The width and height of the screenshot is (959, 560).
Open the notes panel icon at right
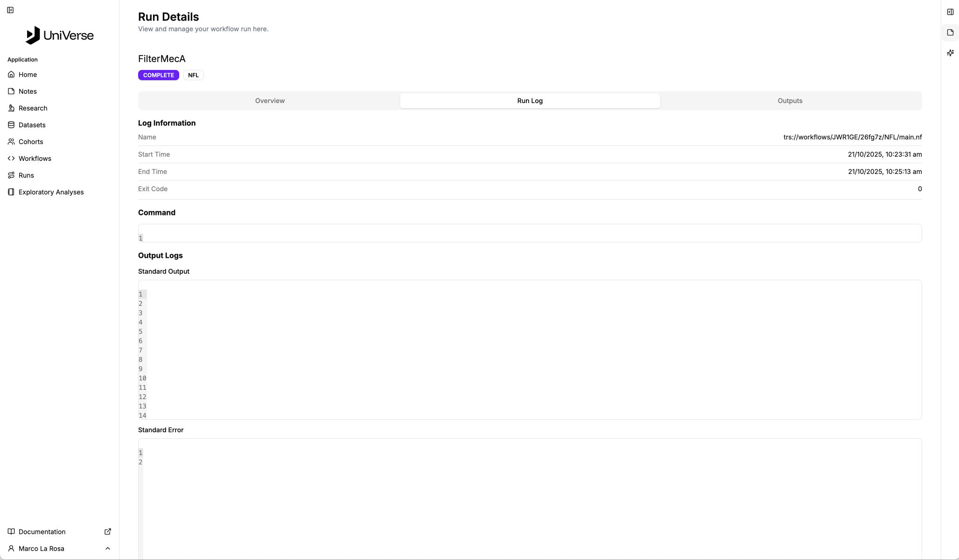pos(950,33)
